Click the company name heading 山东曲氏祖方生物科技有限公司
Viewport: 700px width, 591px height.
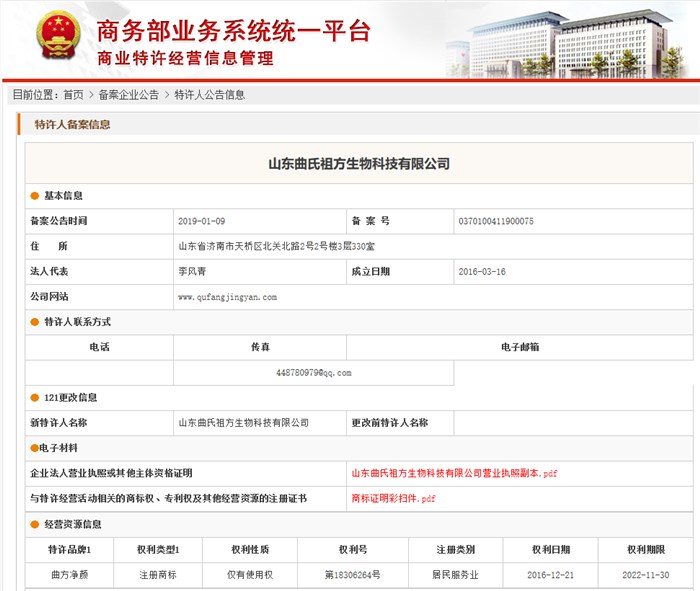[359, 164]
